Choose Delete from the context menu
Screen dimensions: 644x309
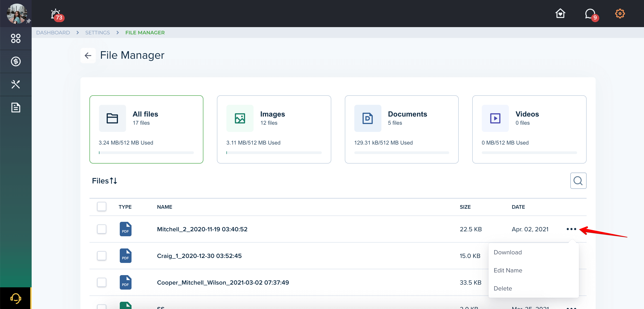tap(503, 288)
